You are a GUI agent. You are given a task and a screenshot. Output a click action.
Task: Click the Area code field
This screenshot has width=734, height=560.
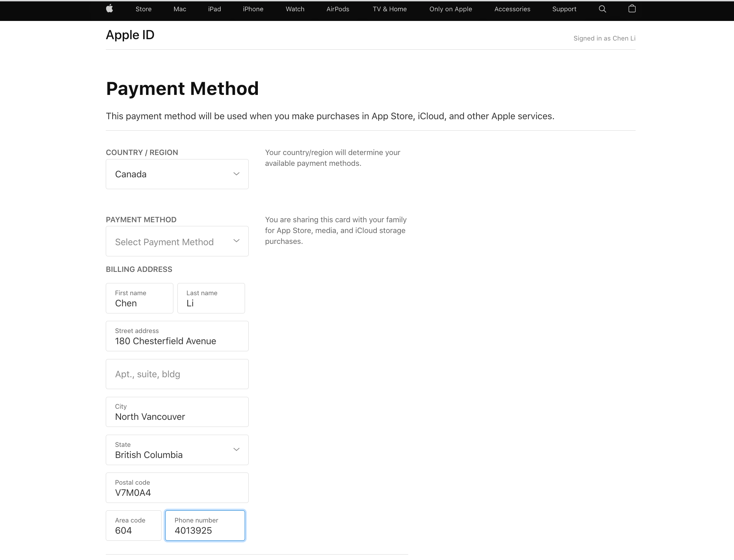pos(133,526)
